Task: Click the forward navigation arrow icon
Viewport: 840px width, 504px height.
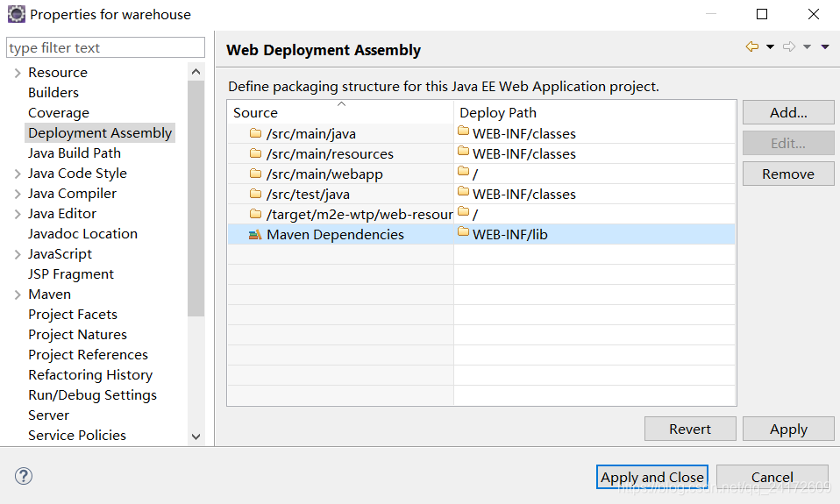Action: (789, 47)
